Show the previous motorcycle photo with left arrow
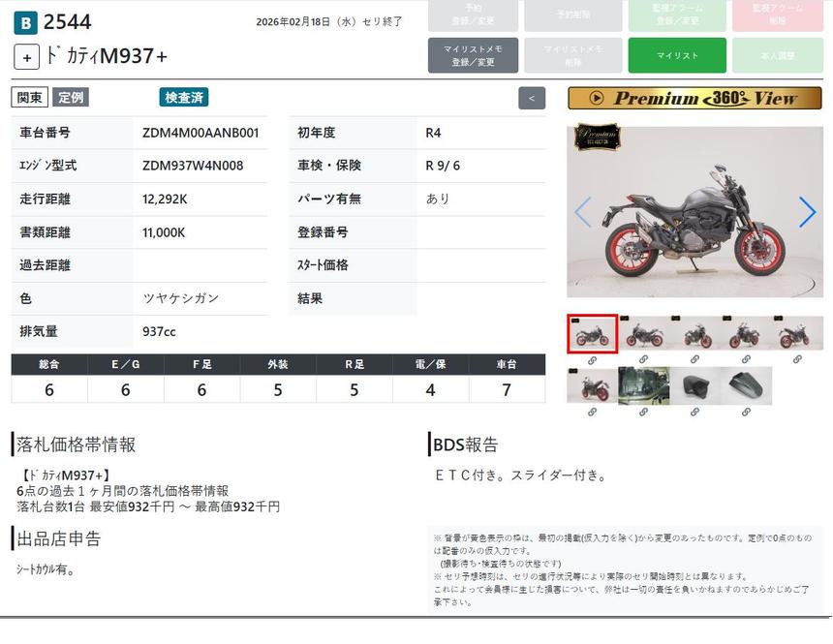 click(x=583, y=212)
